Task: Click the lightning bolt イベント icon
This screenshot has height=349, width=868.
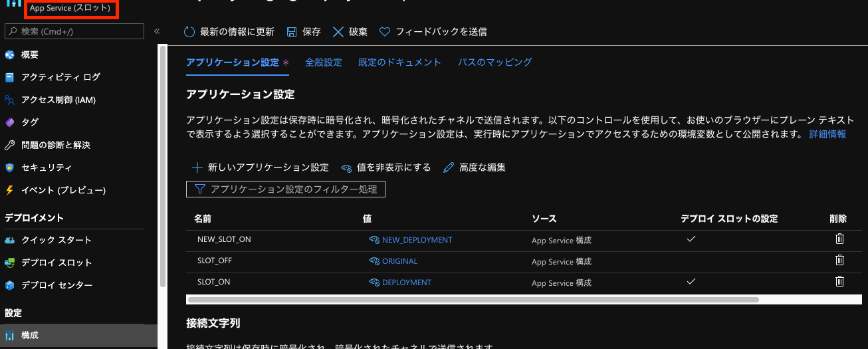Action: 9,190
